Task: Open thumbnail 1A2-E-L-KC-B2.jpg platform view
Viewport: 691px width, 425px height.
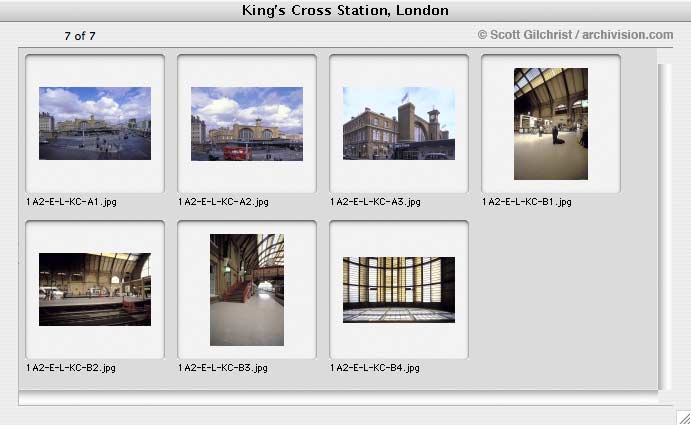Action: pos(95,289)
